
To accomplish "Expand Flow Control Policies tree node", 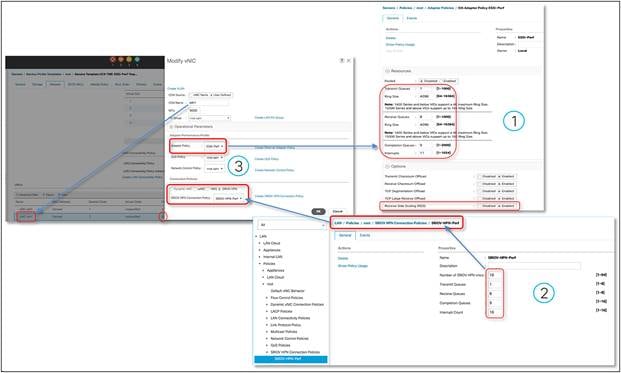I will tap(267, 298).
